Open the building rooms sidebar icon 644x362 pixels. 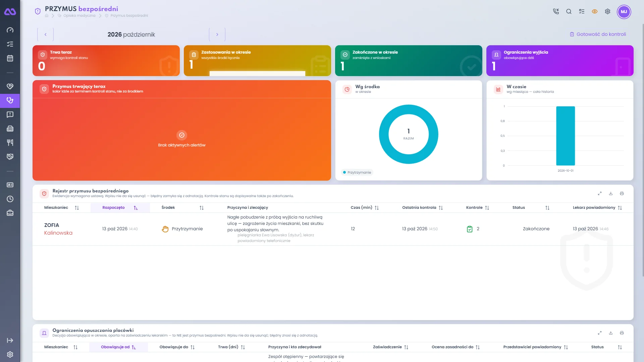(x=10, y=129)
